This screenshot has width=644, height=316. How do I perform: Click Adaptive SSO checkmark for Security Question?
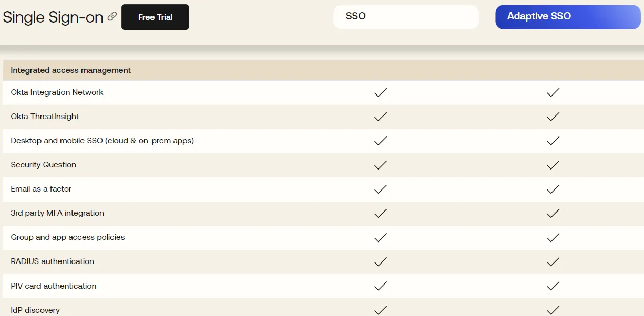(553, 165)
